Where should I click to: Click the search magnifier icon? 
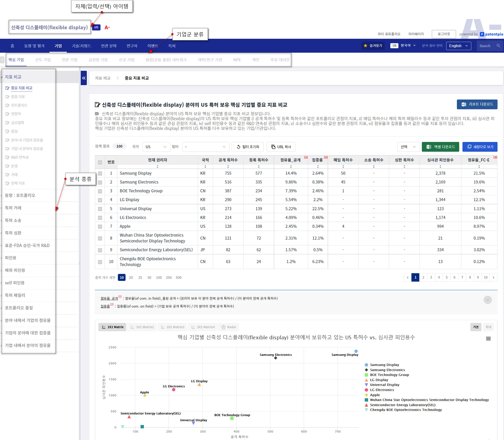coord(498,46)
